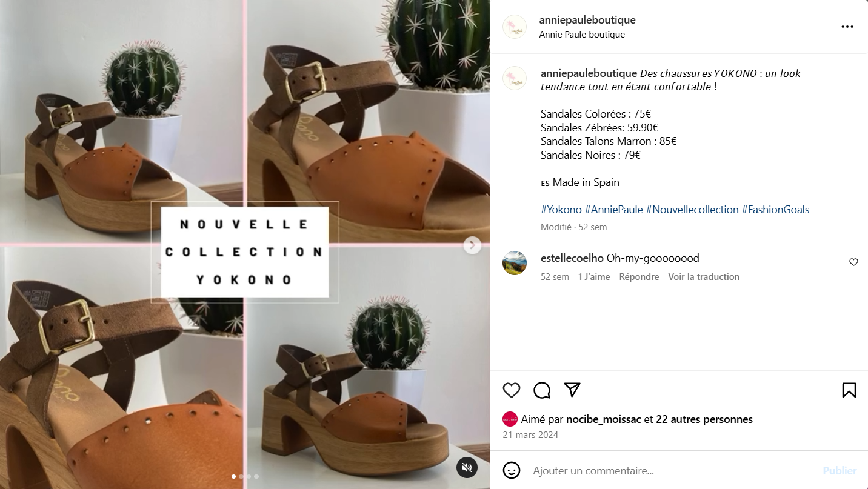The image size is (868, 489).
Task: Click Répondre under estellecoelho's comment
Action: (x=639, y=277)
